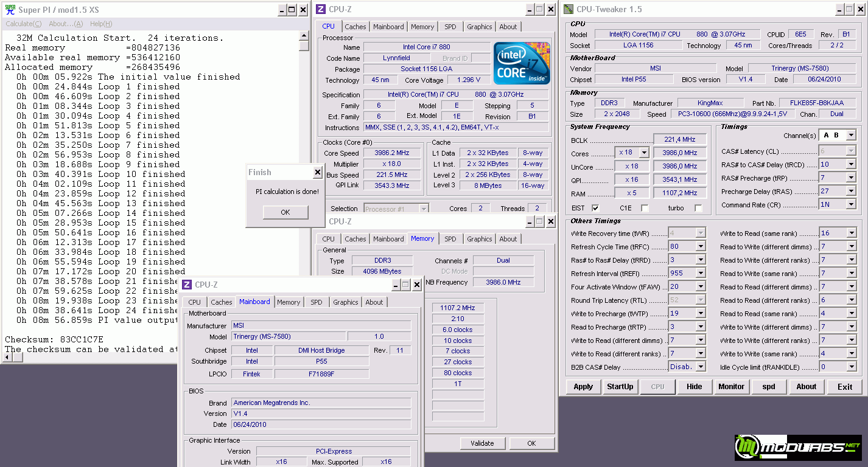Select About tab in CPU-Z Mainboard window

374,302
